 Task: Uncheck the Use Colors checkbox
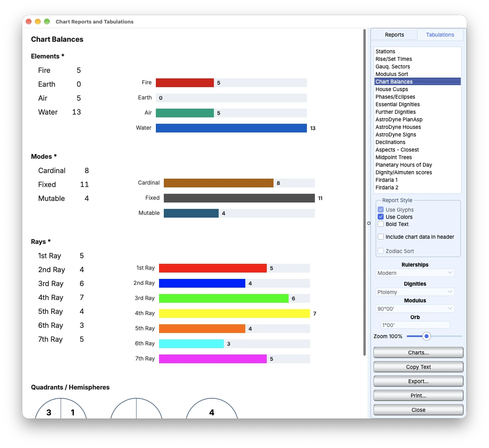pos(380,217)
